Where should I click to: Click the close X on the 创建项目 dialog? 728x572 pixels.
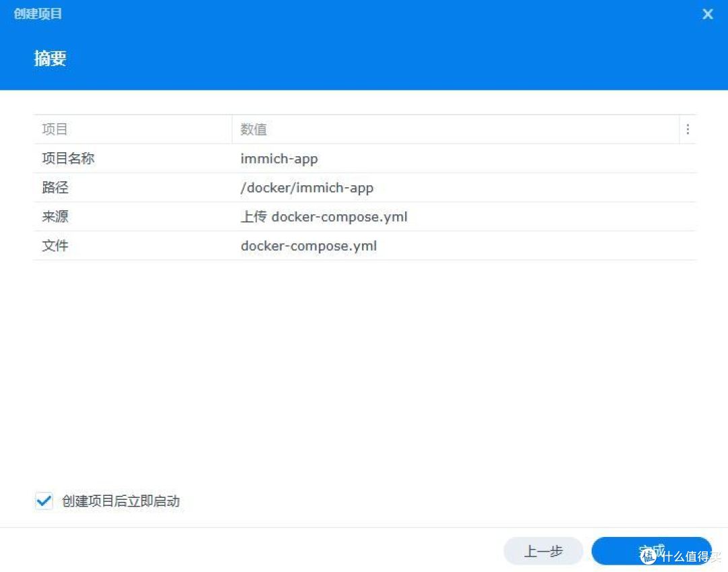(x=707, y=13)
